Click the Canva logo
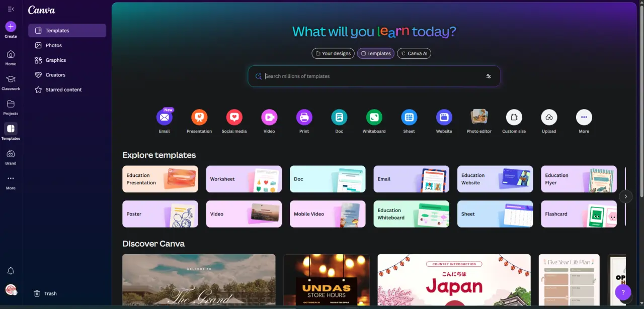 [42, 10]
